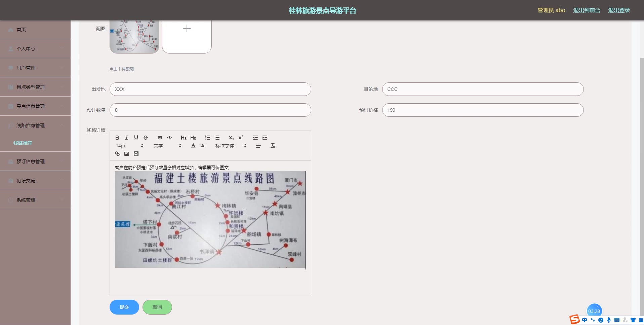The width and height of the screenshot is (644, 325).
Task: Click the insert link icon
Action: tap(117, 154)
